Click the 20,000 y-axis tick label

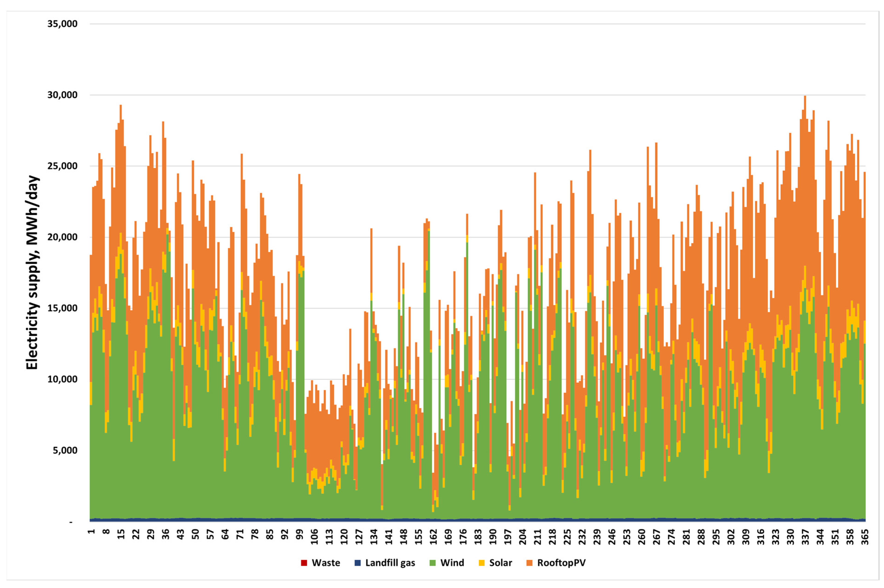click(62, 237)
